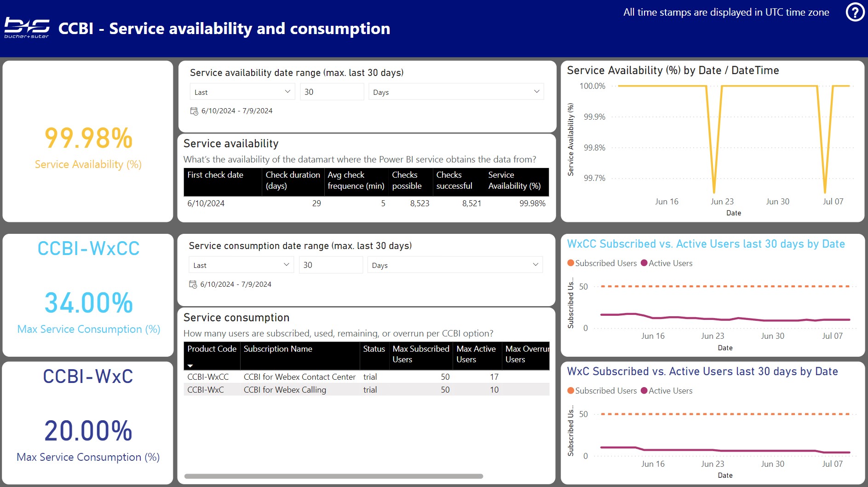Viewport: 868px width, 487px height.
Task: Click WxCC Subscribed Users legend marker
Action: click(571, 263)
